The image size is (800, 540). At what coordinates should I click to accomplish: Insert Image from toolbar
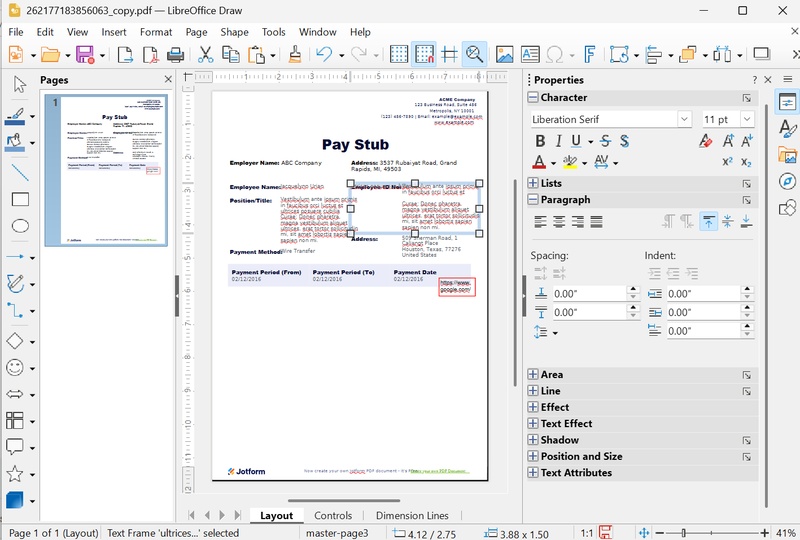[x=504, y=54]
